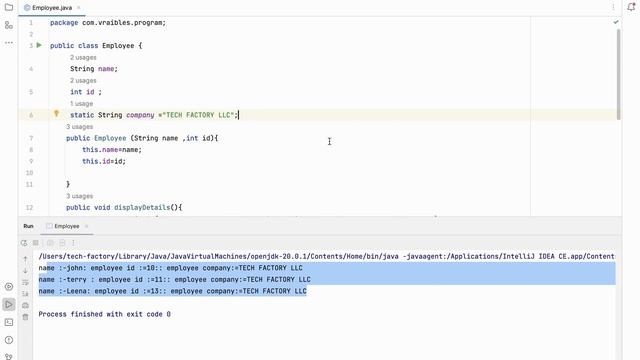Open editor tab options kebab menu
Screen dimensions: 640x360
(613, 7)
